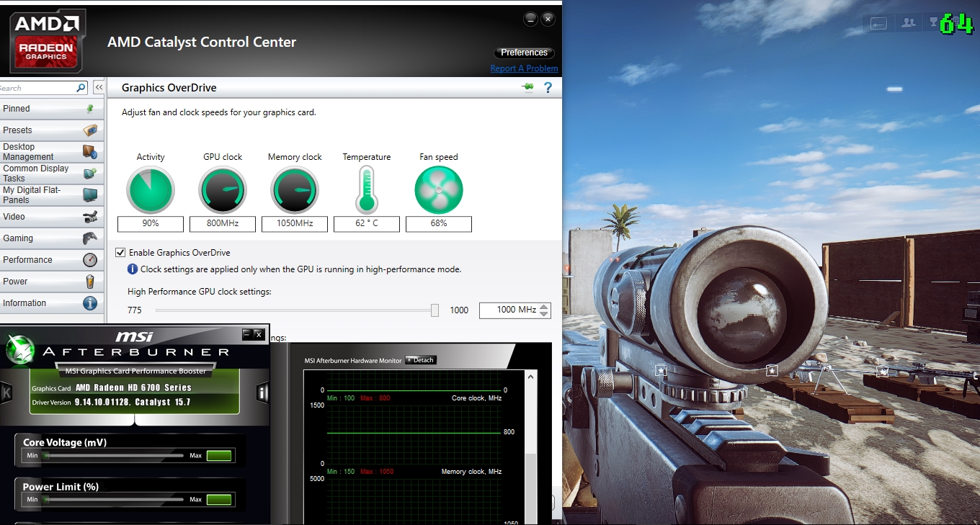Click the Memory clock, MHz graph label
980x525 pixels.
[472, 472]
